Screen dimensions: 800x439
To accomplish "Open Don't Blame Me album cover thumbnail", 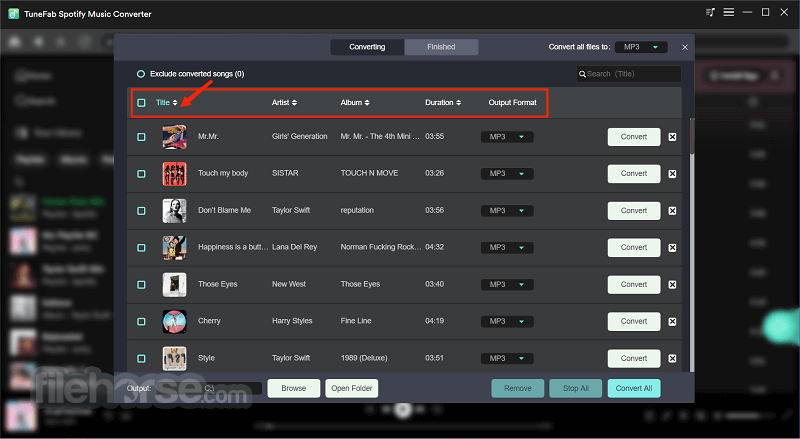I will (x=174, y=211).
